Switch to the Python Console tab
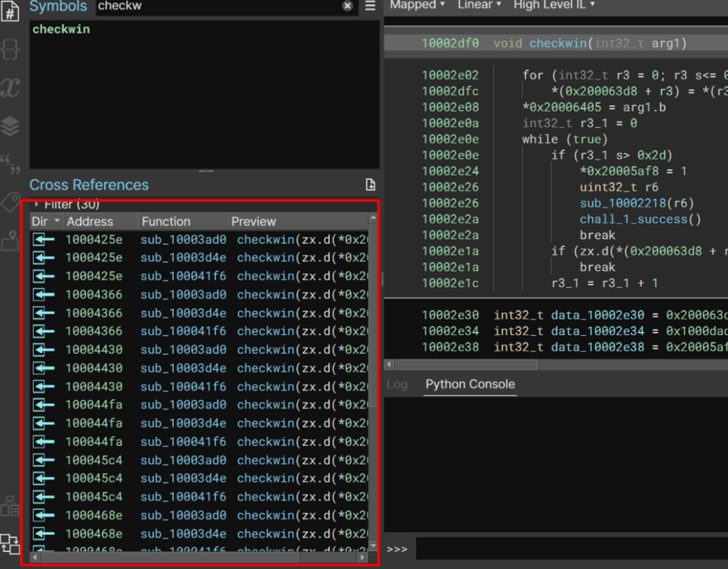The height and width of the screenshot is (569, 728). pos(470,384)
